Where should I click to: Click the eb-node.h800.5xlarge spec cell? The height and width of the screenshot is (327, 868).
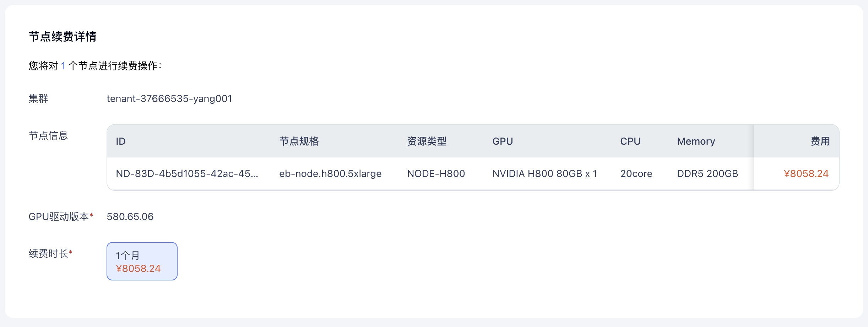pyautogui.click(x=330, y=173)
